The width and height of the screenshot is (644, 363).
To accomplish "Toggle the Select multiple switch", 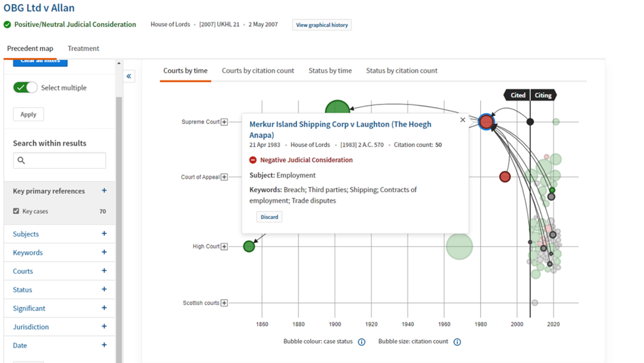I will pyautogui.click(x=25, y=87).
